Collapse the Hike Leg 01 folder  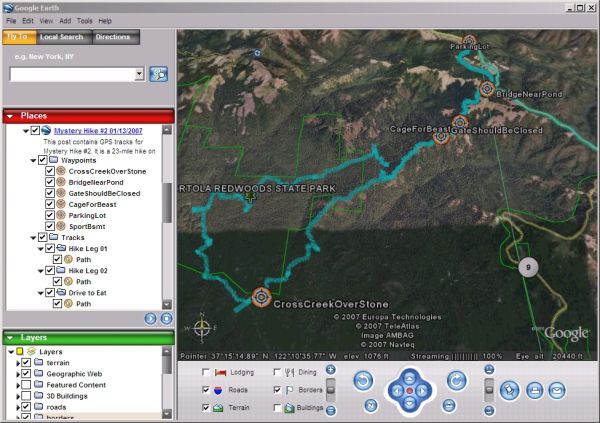tap(41, 249)
